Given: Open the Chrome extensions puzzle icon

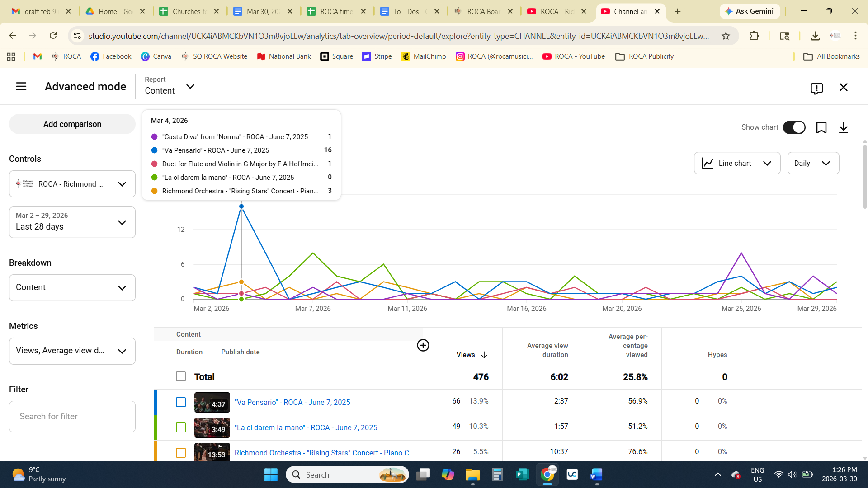Looking at the screenshot, I should pos(754,36).
